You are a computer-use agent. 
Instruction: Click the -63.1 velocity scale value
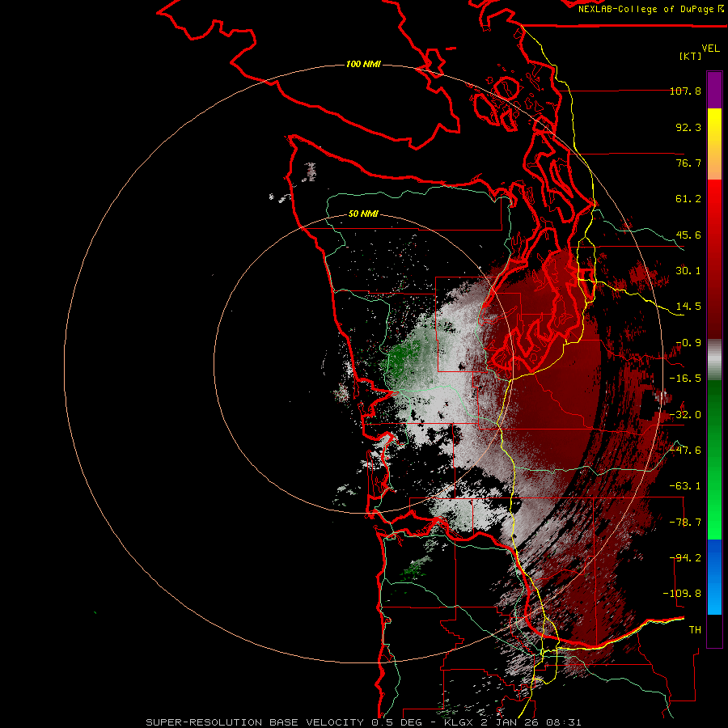pyautogui.click(x=685, y=486)
